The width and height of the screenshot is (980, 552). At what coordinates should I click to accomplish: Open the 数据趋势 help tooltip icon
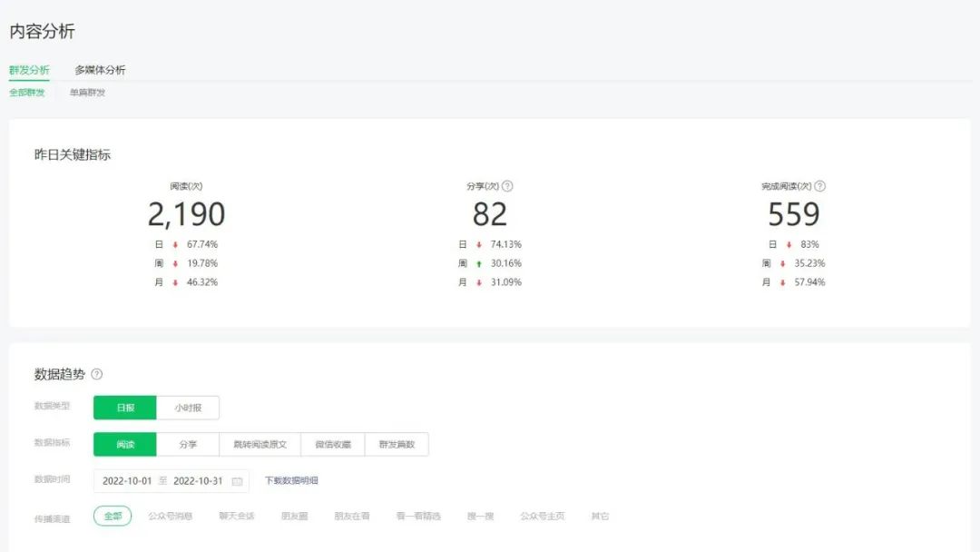point(97,374)
